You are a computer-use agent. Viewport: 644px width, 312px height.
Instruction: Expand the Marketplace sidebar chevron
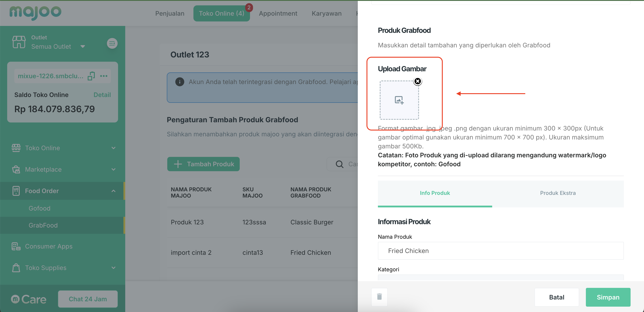[114, 169]
